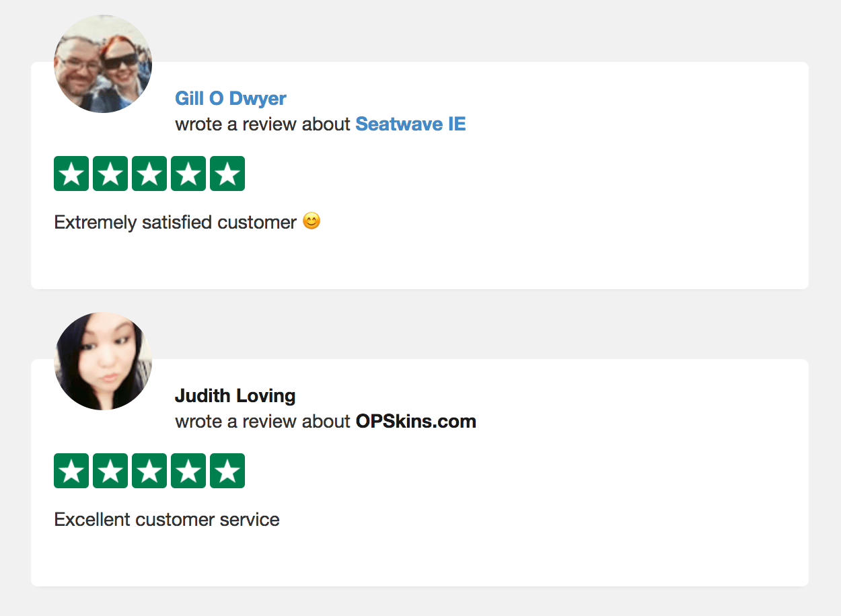Open the OPSkins.com company link
This screenshot has width=841, height=616.
pos(416,422)
